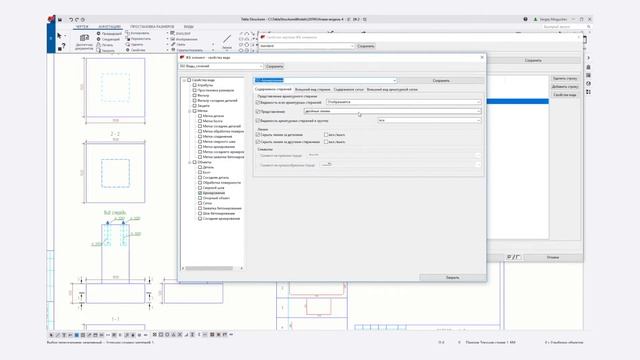Click the blue file menu strip at far left
The width and height of the screenshot is (640, 360).
(x=51, y=38)
